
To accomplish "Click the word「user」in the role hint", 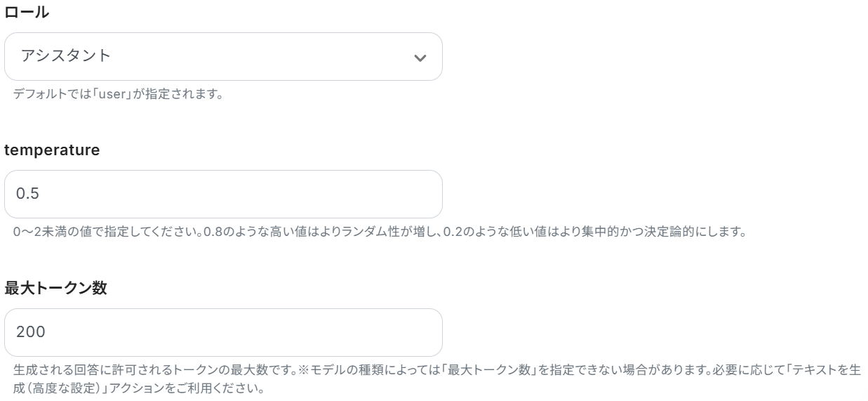I will [x=110, y=94].
